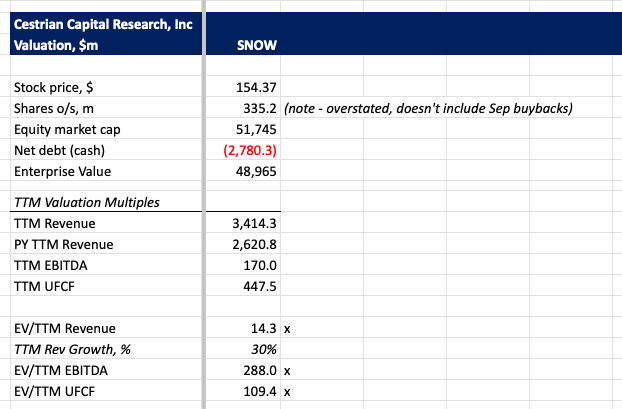Click the 'EV/TTM EBITDA' label
The image size is (622, 409).
(x=61, y=371)
